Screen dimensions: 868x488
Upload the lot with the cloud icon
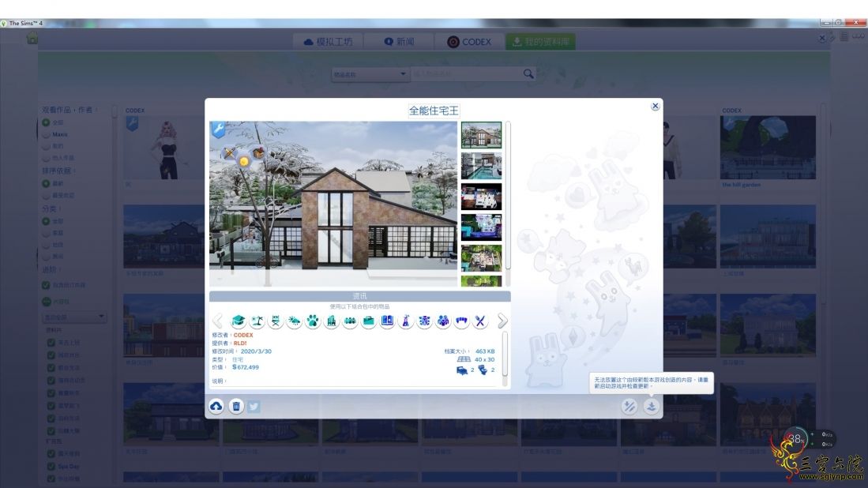coord(216,407)
